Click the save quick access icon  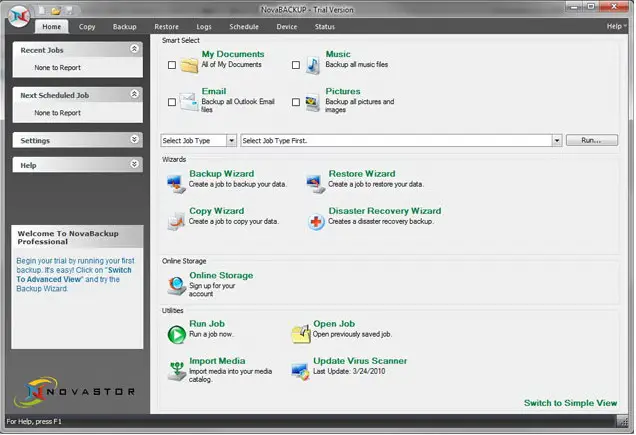69,10
